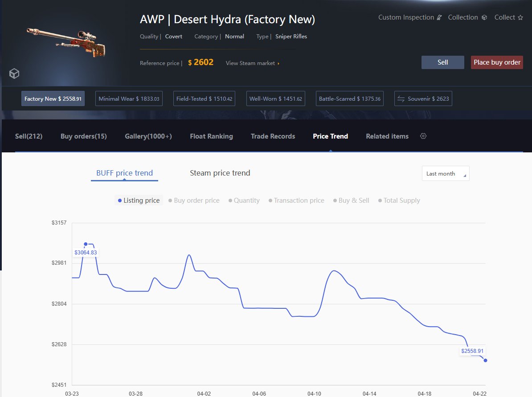Open the Trade Records tab
This screenshot has width=532, height=397.
coord(273,136)
